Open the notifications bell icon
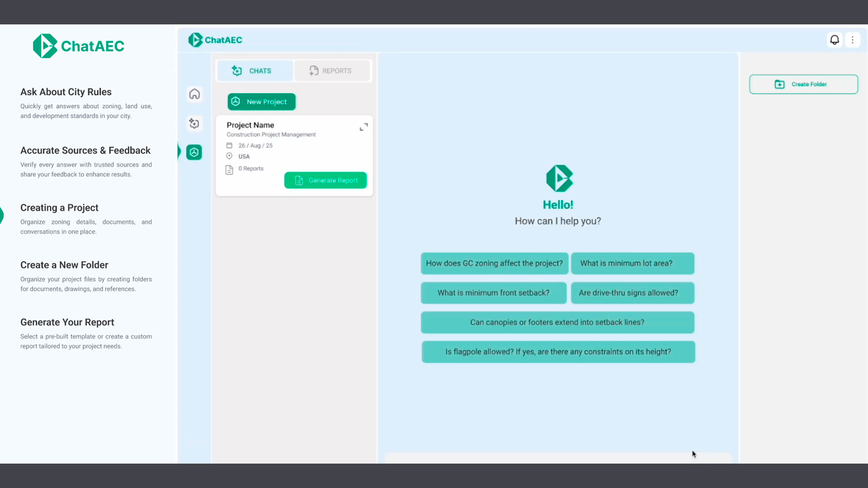 tap(835, 40)
